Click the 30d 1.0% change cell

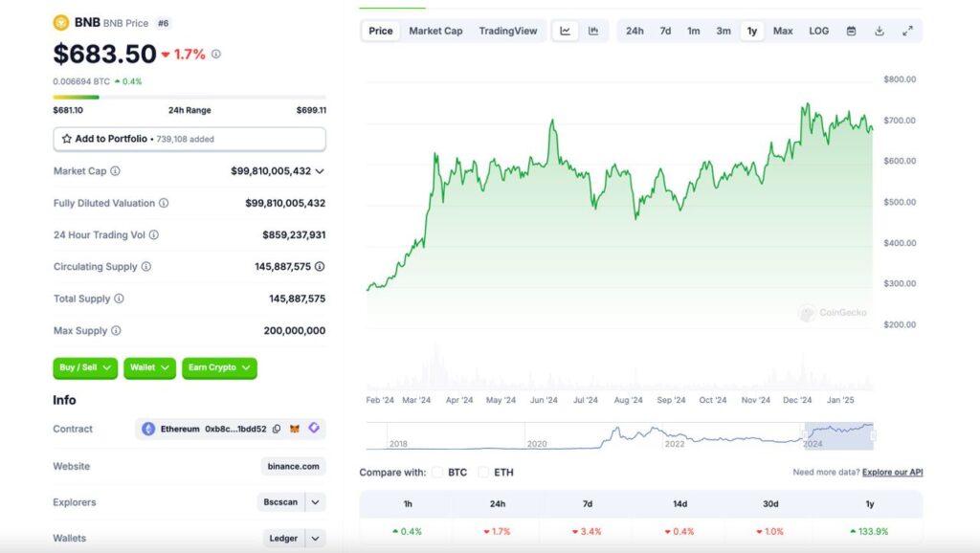(770, 531)
